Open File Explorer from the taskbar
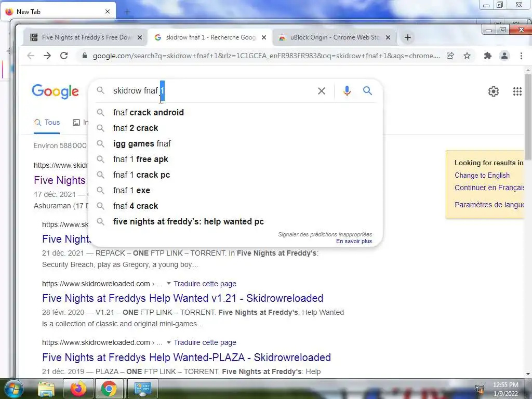 click(46, 389)
